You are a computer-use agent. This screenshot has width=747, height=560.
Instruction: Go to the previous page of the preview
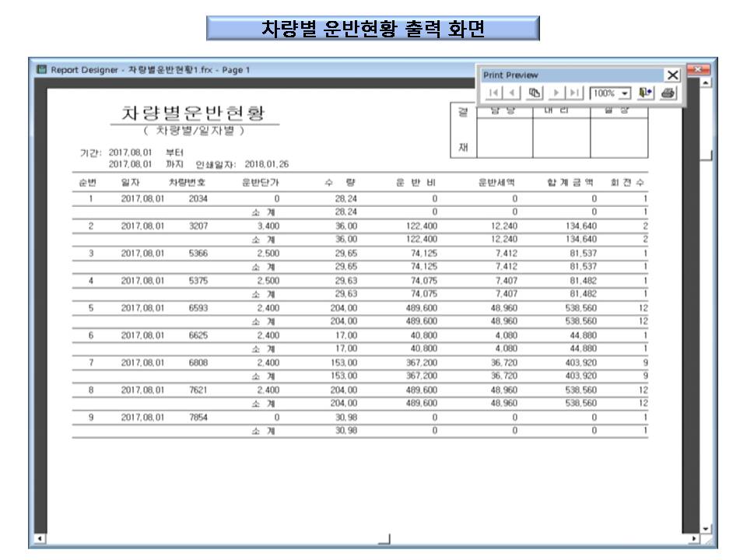[x=512, y=93]
